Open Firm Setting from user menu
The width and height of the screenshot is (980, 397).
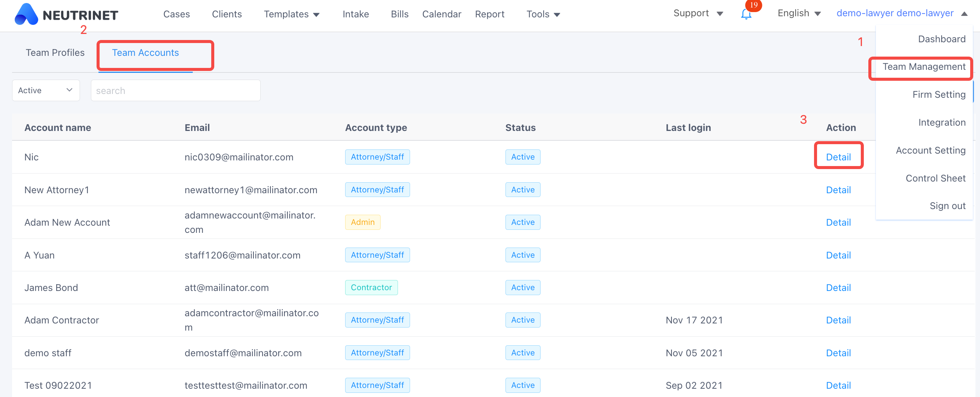(939, 95)
